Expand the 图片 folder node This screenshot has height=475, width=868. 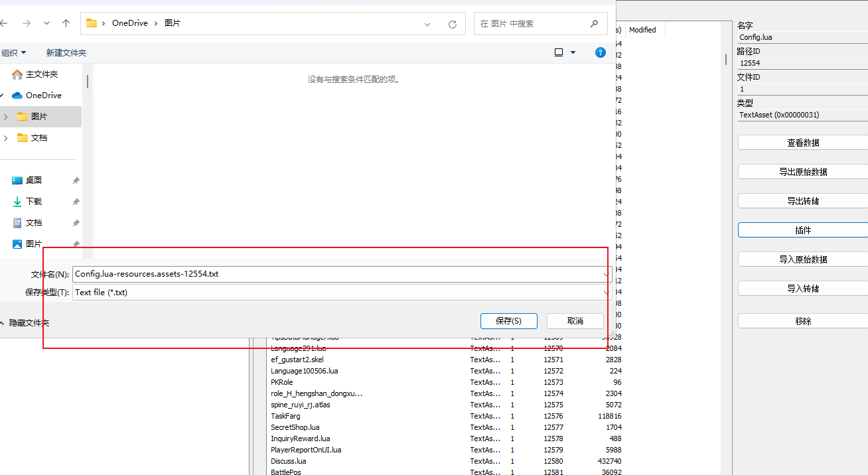(x=6, y=116)
